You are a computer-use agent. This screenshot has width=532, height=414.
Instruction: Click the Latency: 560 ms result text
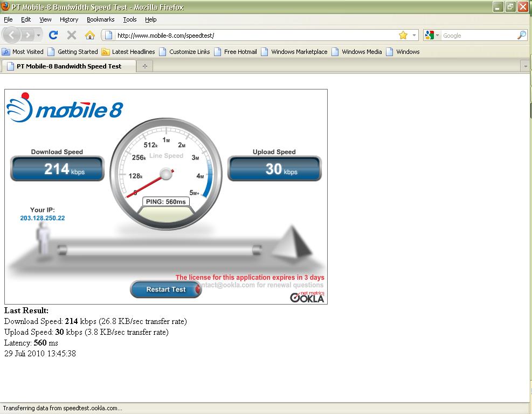coord(31,343)
